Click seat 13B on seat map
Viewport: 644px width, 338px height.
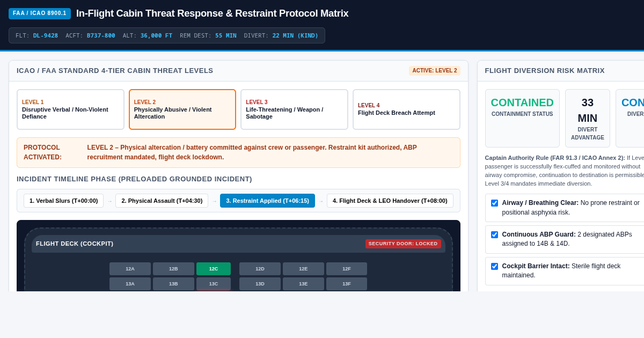[173, 284]
